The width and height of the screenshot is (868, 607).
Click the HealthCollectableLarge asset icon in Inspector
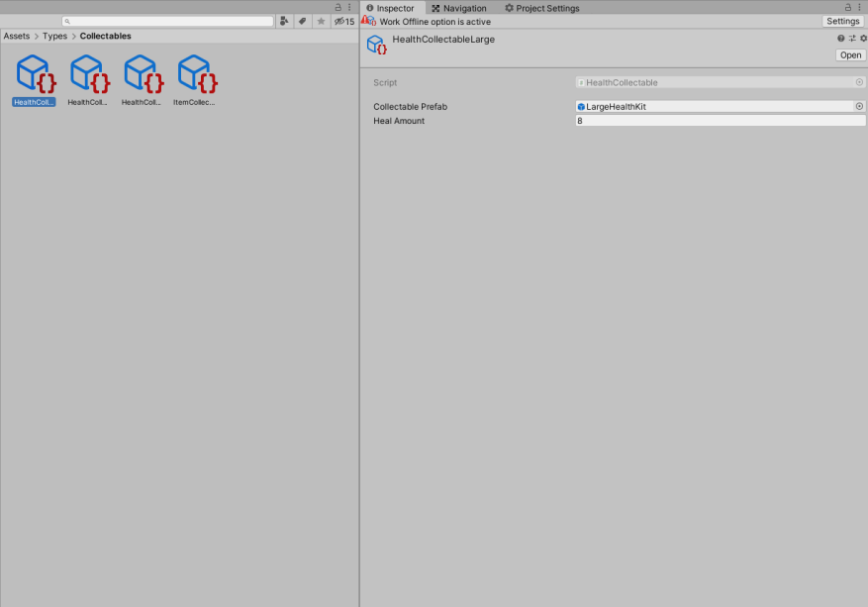(x=377, y=45)
